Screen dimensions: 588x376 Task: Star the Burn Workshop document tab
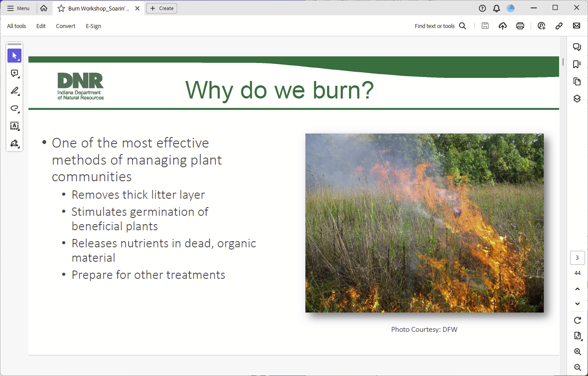click(61, 8)
